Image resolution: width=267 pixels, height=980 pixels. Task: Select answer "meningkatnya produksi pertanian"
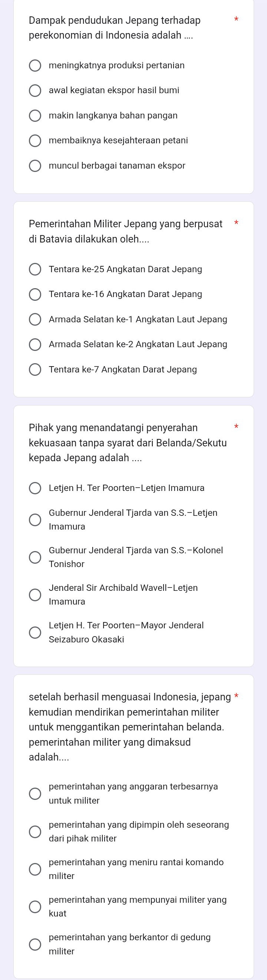coord(35,65)
